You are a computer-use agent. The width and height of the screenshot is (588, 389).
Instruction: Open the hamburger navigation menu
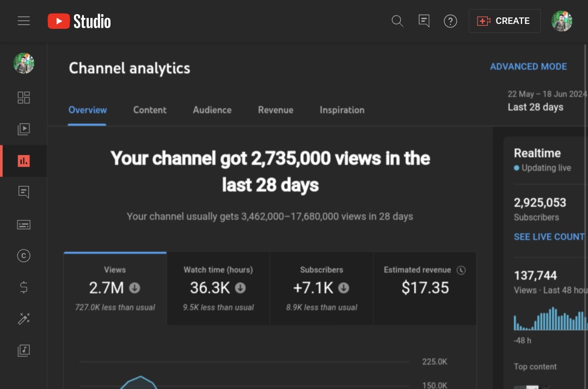click(x=23, y=21)
